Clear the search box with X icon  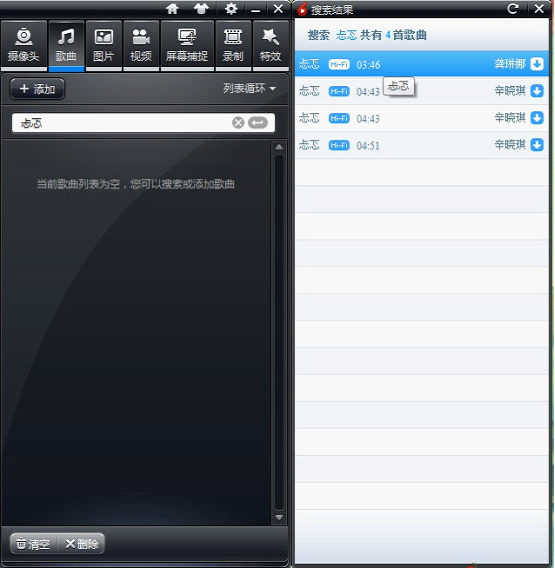click(238, 123)
